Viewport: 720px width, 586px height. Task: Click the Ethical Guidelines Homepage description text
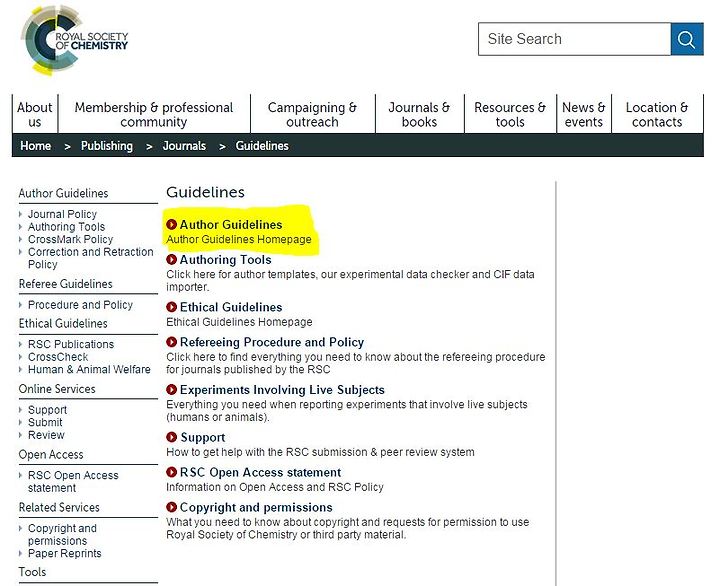(239, 322)
